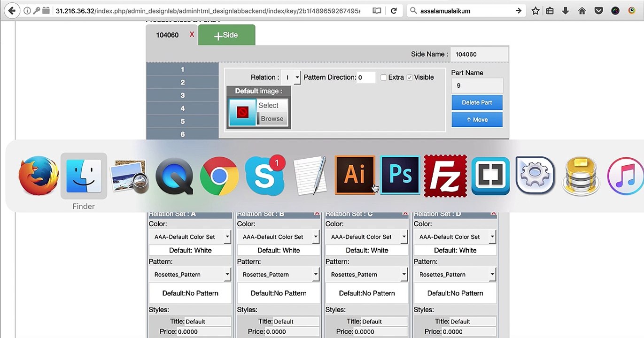Go to the browser home page
The image size is (644, 338).
(x=582, y=11)
